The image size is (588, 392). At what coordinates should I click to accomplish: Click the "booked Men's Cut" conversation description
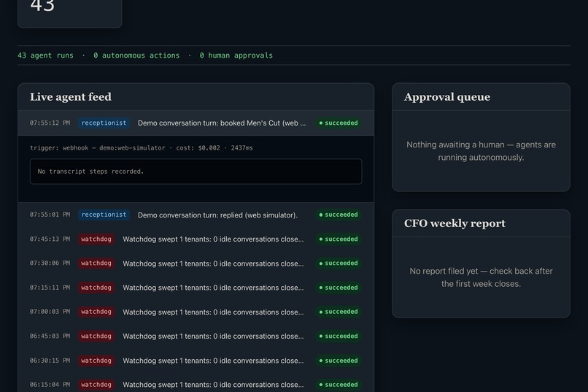pyautogui.click(x=222, y=123)
